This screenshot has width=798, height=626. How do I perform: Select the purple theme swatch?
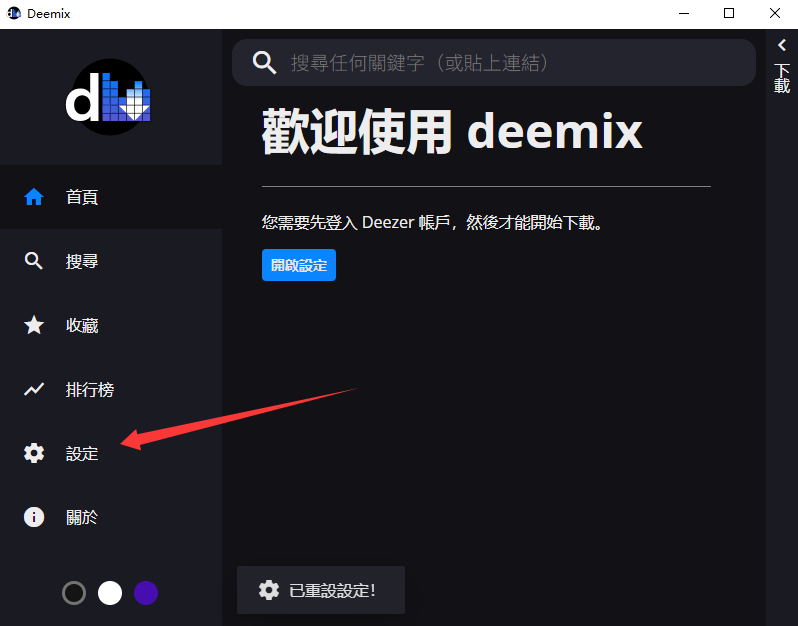click(x=146, y=593)
